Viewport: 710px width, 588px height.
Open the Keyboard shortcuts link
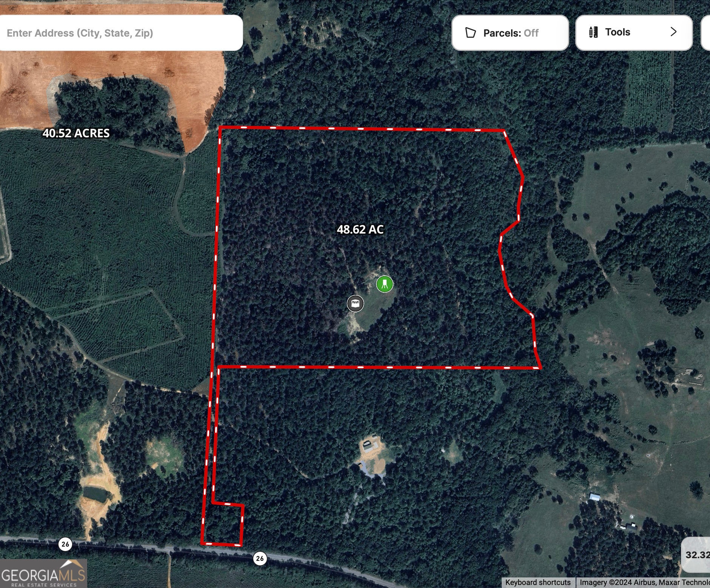(538, 583)
